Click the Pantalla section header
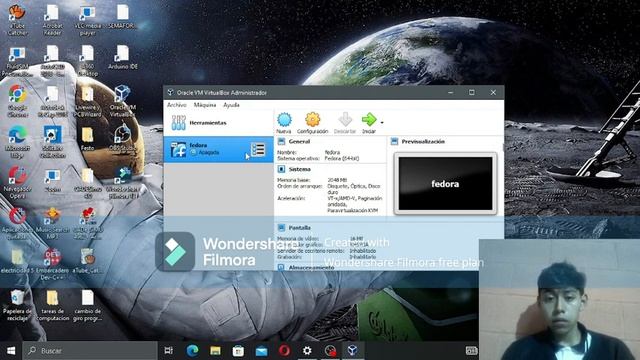Viewport: 640px width, 360px height. (299, 228)
